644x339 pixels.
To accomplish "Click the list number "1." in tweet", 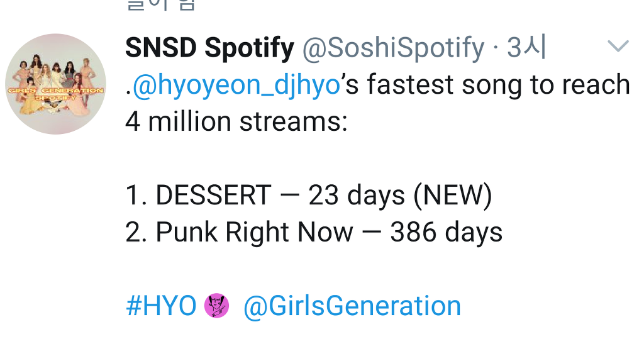I will (x=136, y=196).
